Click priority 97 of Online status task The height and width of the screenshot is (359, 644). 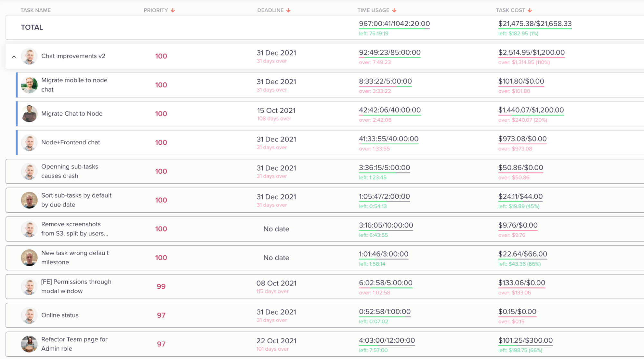point(161,315)
